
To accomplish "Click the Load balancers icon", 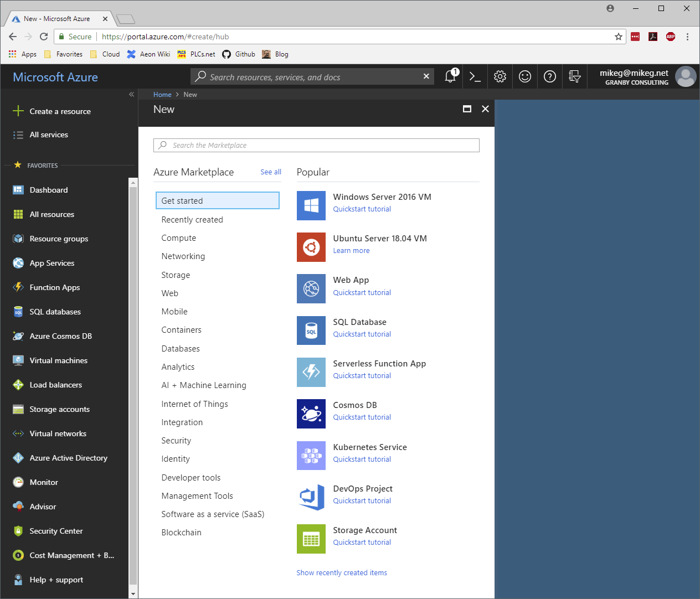I will click(18, 385).
